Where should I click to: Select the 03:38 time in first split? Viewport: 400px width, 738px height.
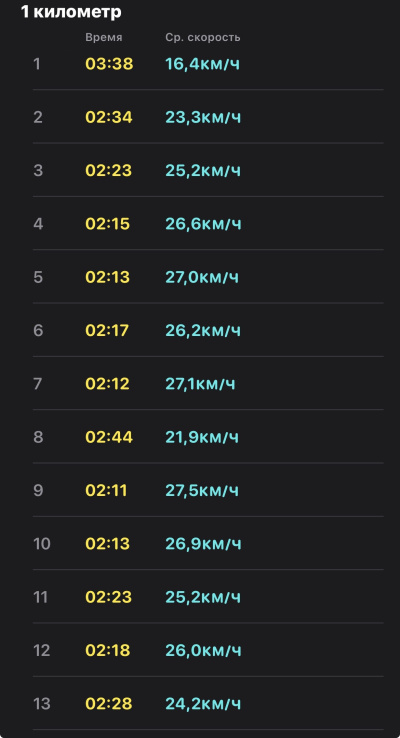109,64
